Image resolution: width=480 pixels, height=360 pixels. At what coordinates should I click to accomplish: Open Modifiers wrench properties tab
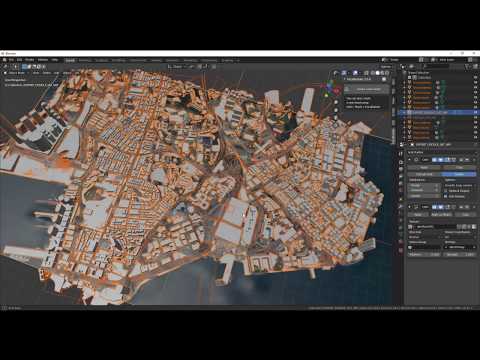(401, 207)
